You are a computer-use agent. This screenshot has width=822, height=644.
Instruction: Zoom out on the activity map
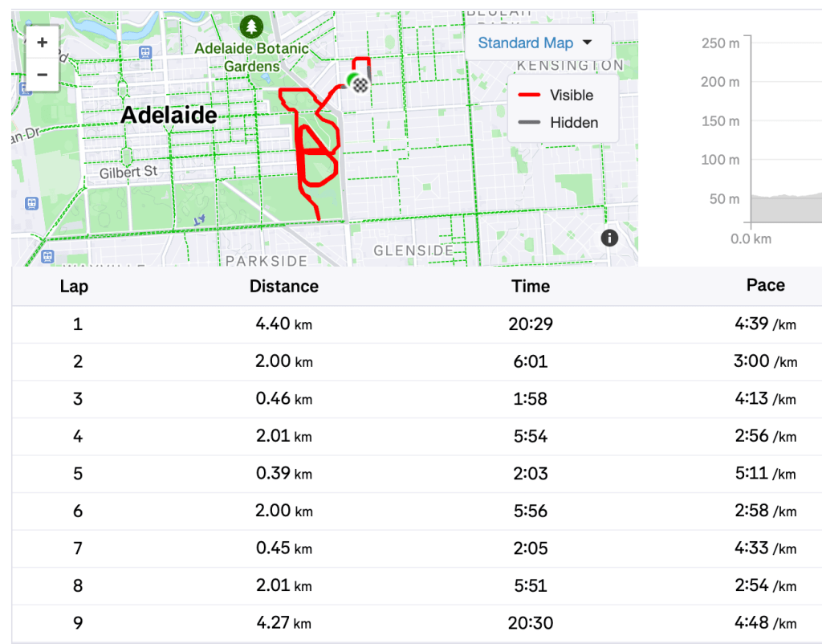click(43, 75)
